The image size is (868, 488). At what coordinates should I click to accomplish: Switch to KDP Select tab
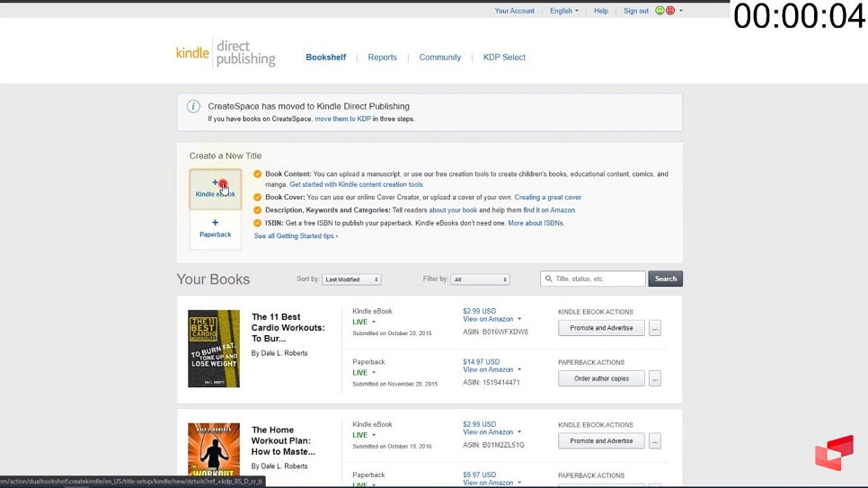pos(504,57)
